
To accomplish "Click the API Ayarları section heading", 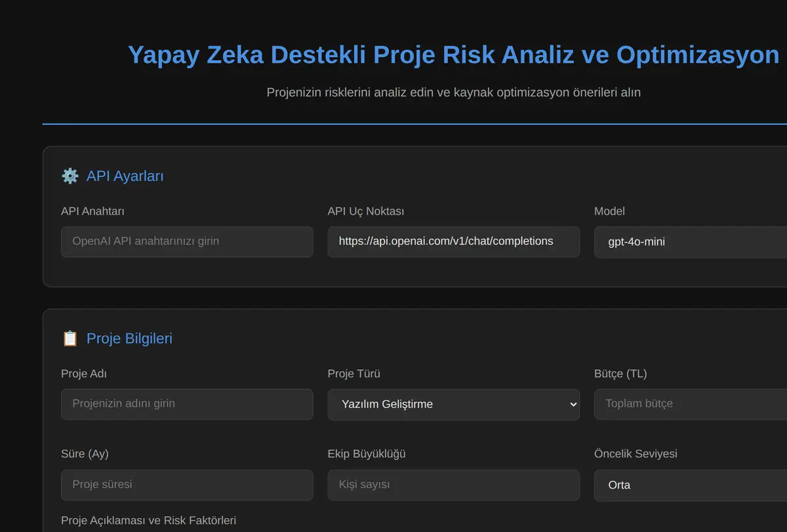I will click(125, 176).
